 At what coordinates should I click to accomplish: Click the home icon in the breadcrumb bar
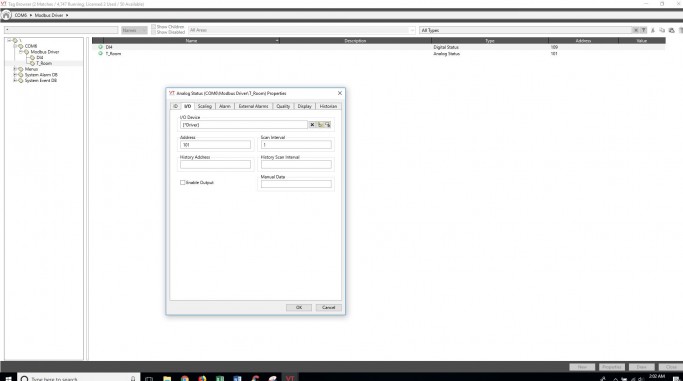6,15
